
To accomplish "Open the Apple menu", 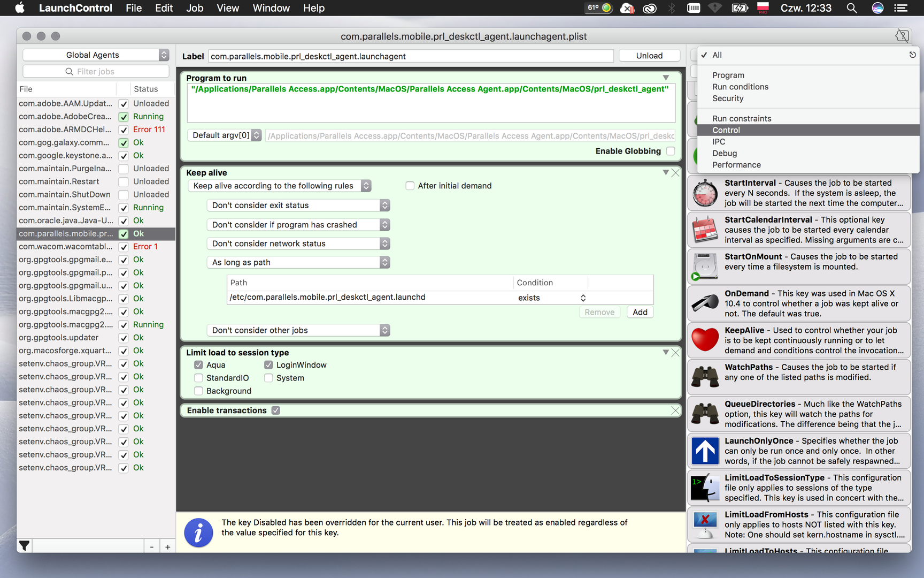I will coord(19,8).
